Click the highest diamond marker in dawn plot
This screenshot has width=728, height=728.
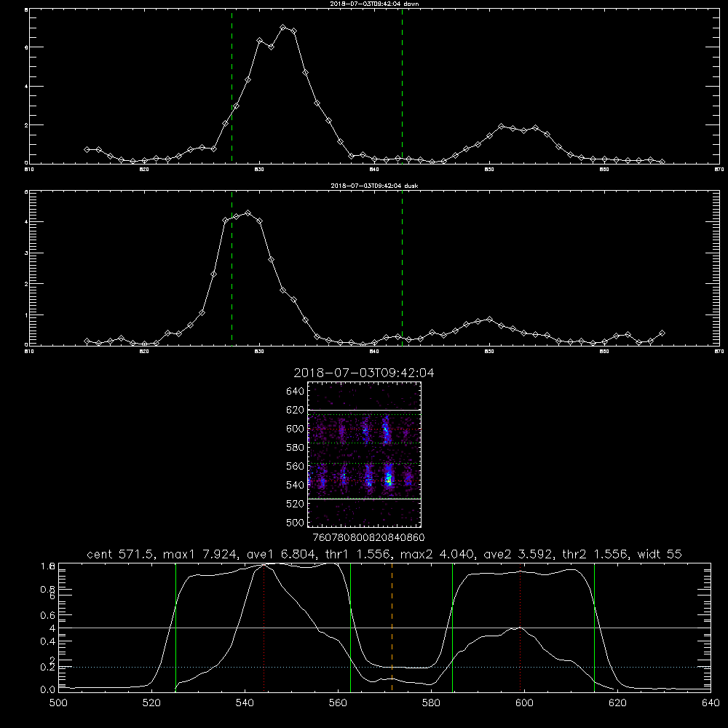point(282,28)
